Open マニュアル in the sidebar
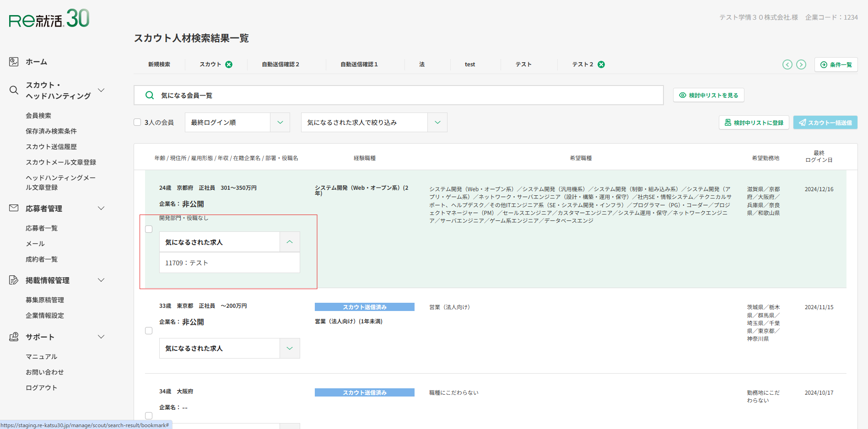 point(42,357)
